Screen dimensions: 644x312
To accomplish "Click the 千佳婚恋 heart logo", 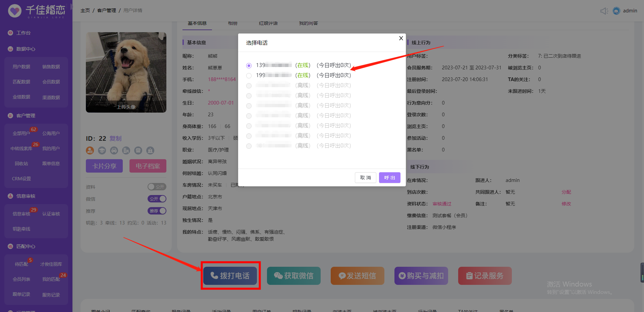I will click(15, 11).
